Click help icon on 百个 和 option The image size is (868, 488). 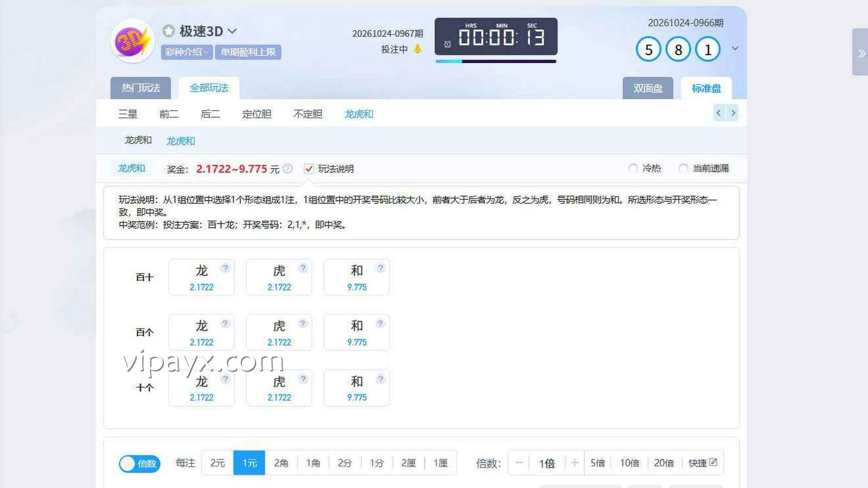click(380, 323)
